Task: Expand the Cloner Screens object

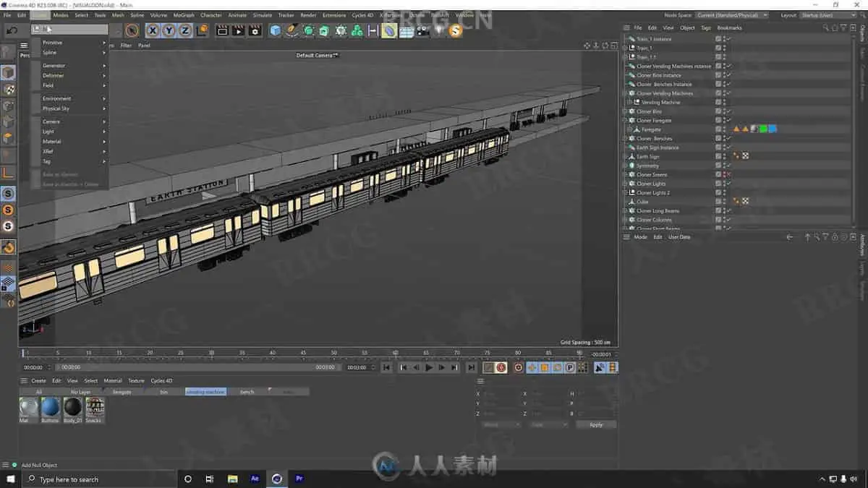Action: point(626,175)
